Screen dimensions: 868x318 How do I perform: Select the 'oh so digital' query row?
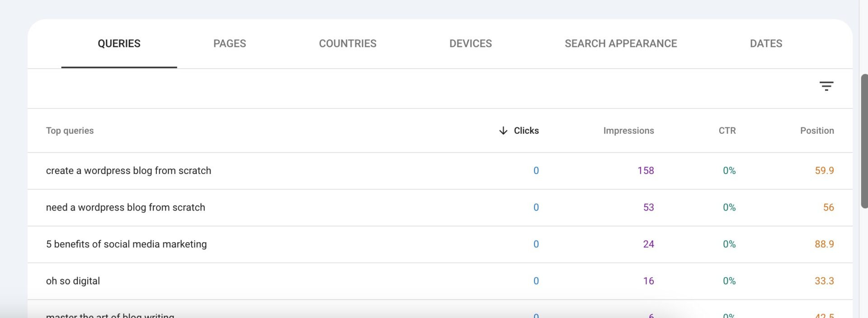(x=73, y=281)
